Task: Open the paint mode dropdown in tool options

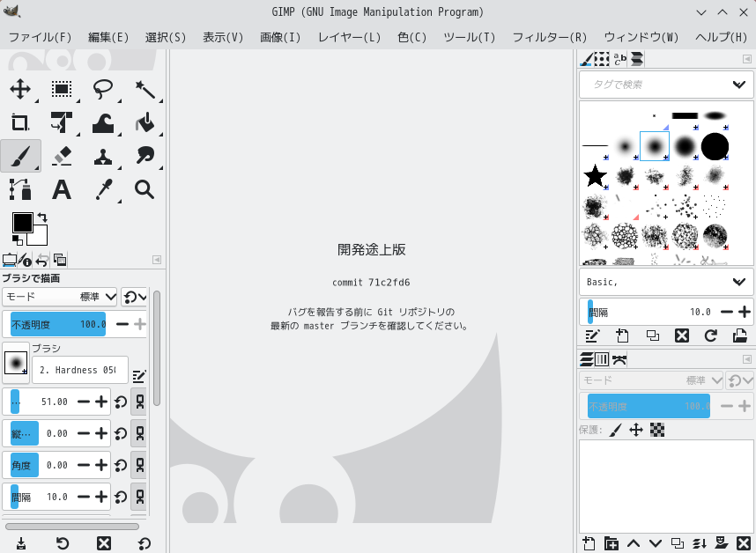Action: click(60, 298)
